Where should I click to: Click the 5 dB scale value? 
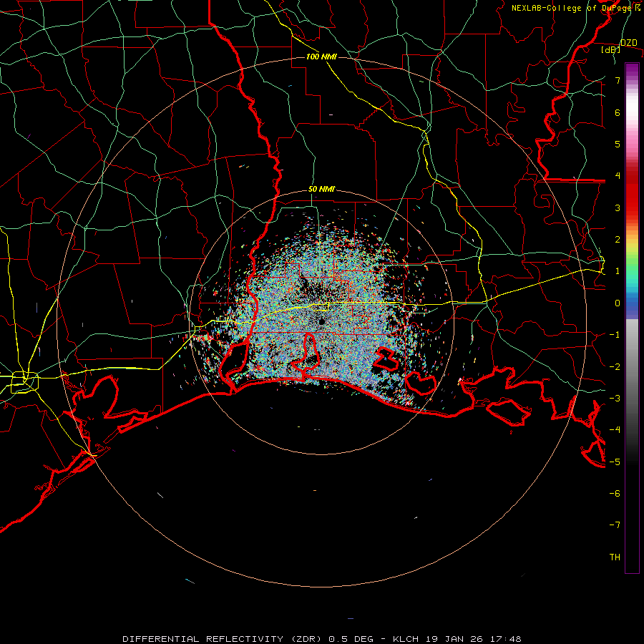click(618, 144)
